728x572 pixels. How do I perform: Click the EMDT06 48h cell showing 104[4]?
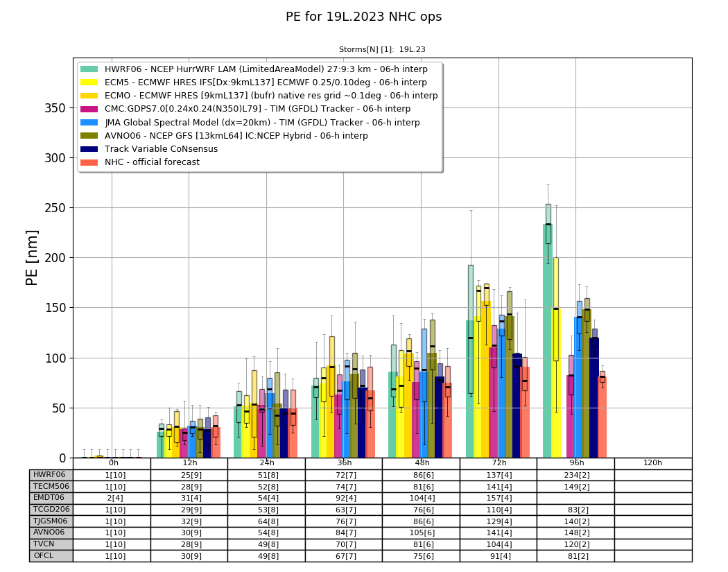[422, 499]
